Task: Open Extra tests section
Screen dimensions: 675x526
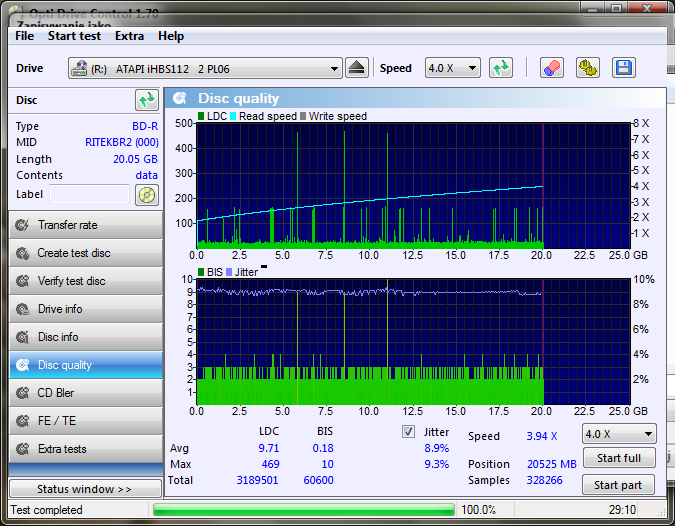Action: point(86,449)
